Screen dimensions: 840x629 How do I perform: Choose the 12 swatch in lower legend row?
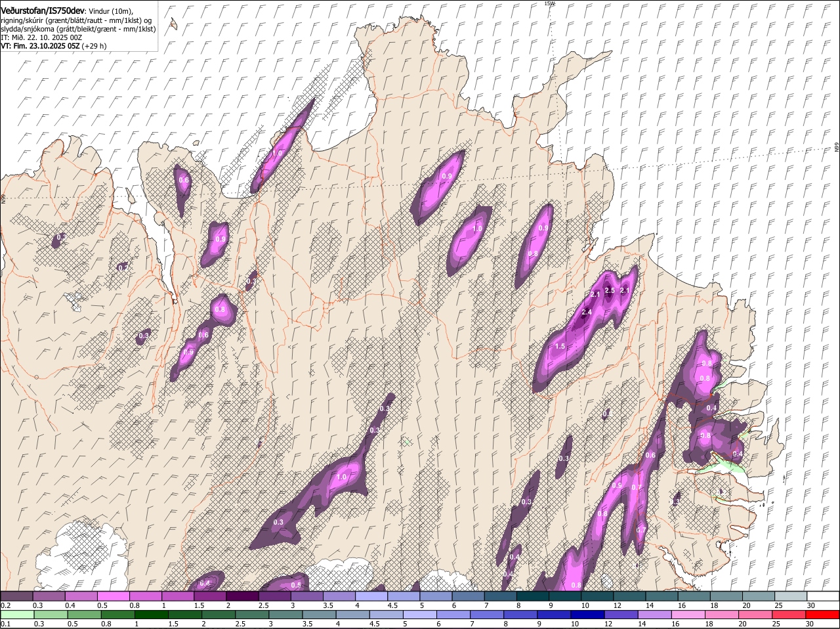click(x=620, y=615)
